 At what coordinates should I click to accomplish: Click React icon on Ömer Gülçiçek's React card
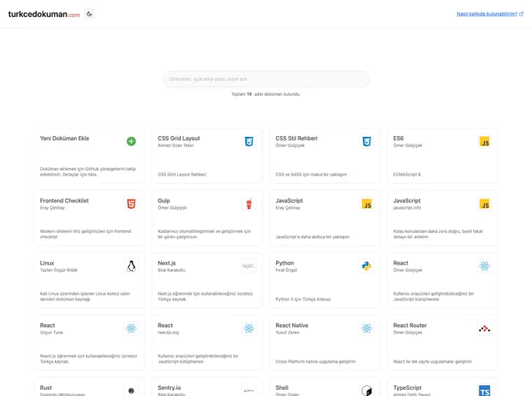[x=485, y=266]
